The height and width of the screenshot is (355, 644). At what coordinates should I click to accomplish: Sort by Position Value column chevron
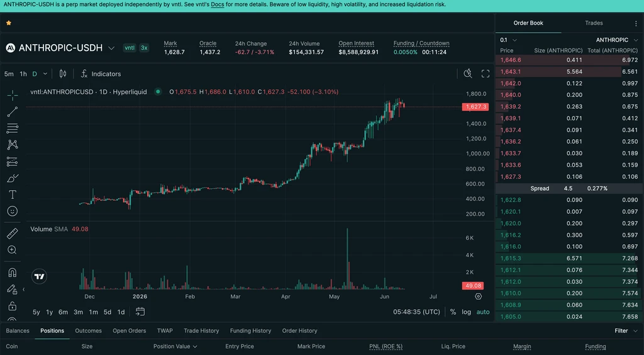(x=195, y=346)
